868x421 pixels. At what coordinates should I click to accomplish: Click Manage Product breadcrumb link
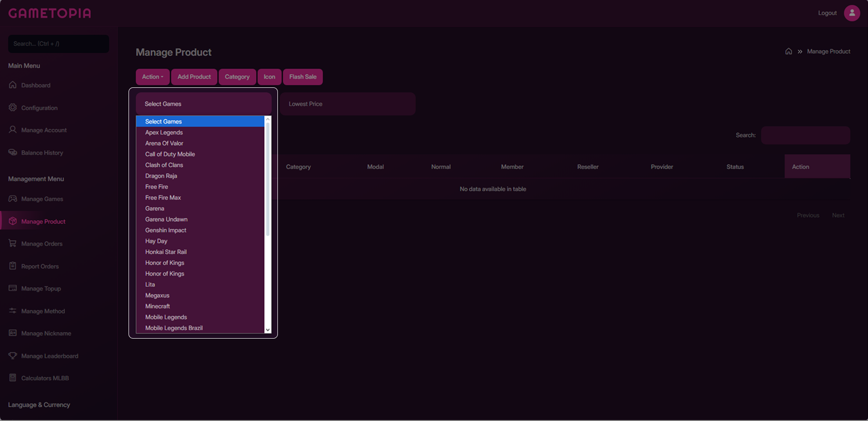pos(829,51)
